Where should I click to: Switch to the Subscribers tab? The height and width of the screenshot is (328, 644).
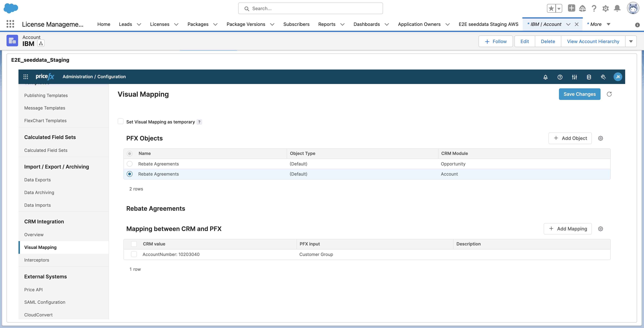click(x=296, y=24)
